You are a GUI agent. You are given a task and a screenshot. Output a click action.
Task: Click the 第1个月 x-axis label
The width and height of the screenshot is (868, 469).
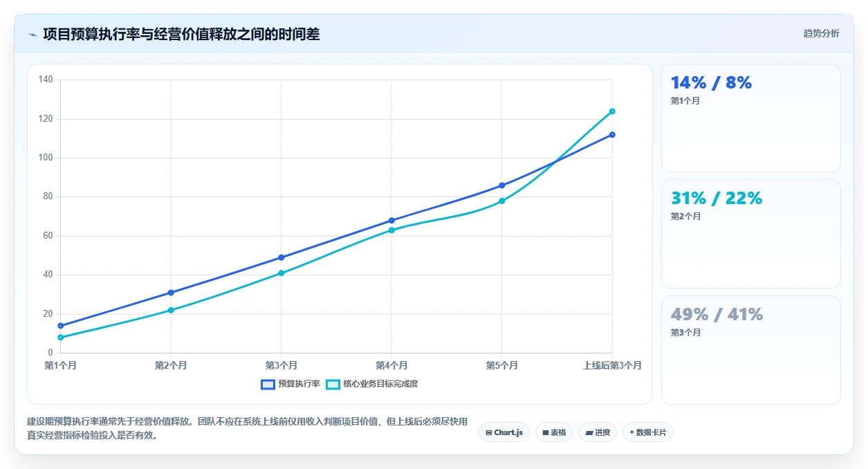tap(61, 365)
